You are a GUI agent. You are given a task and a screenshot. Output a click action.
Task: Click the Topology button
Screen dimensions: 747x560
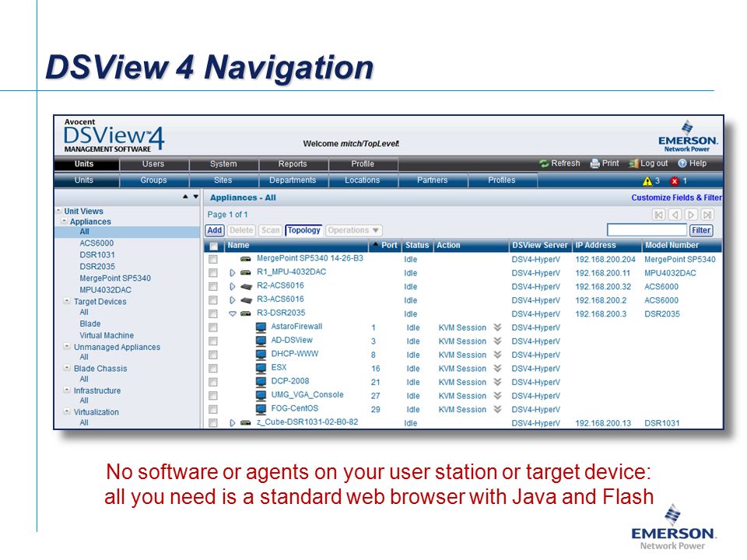304,230
